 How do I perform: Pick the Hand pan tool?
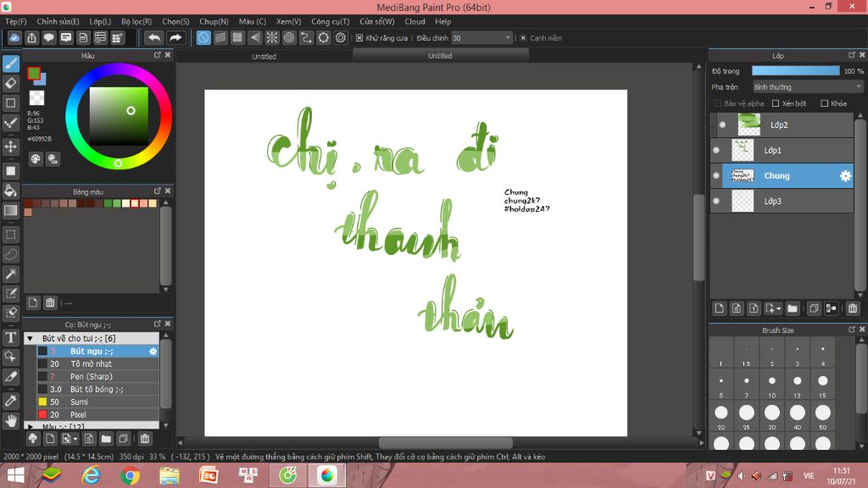[10, 420]
